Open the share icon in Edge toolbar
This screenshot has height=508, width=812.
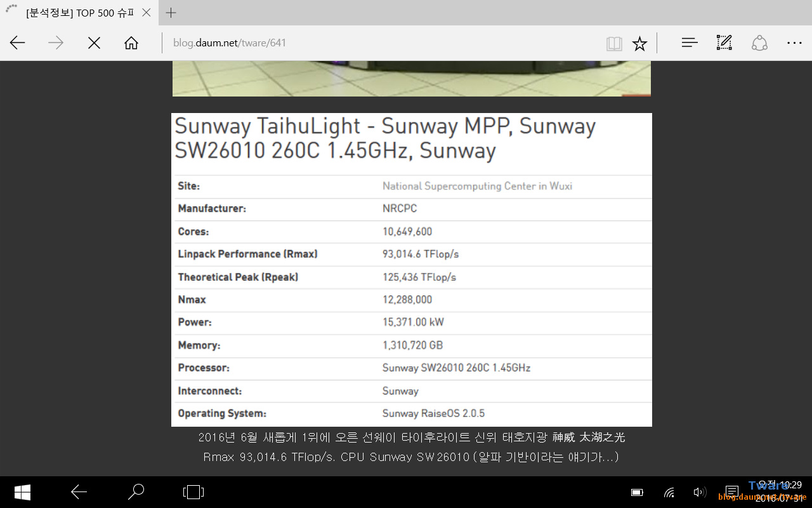(759, 43)
